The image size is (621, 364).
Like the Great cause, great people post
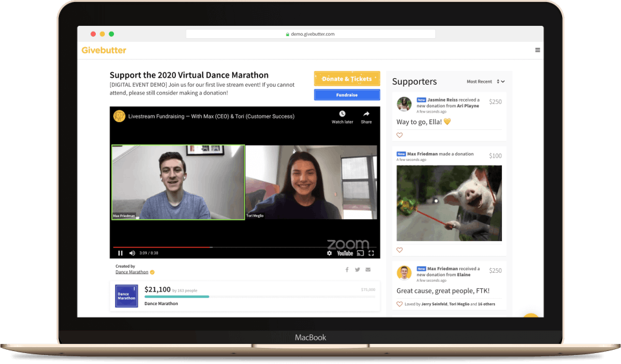coord(400,305)
